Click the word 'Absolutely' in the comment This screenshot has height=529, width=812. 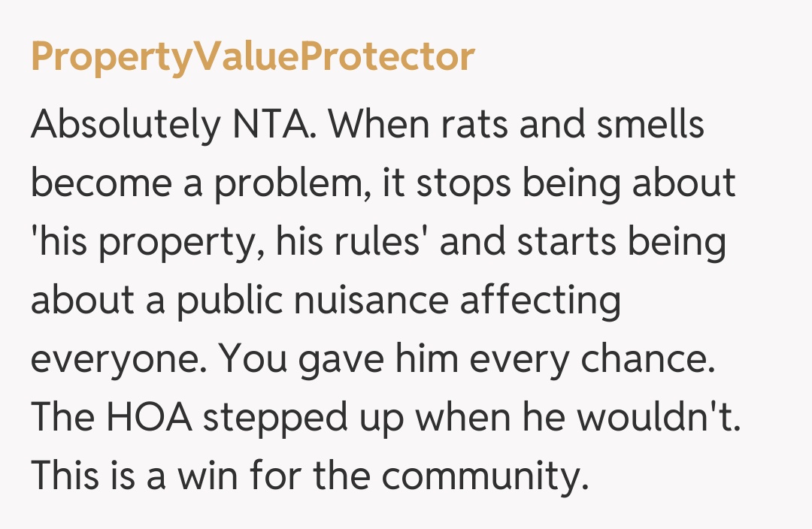point(123,125)
